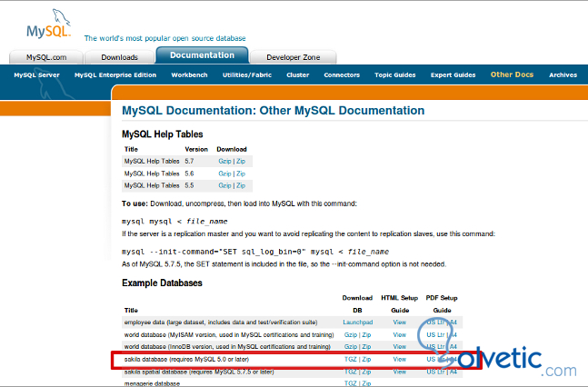
Task: Download Zip for Help Tables 5.5
Action: pos(241,185)
